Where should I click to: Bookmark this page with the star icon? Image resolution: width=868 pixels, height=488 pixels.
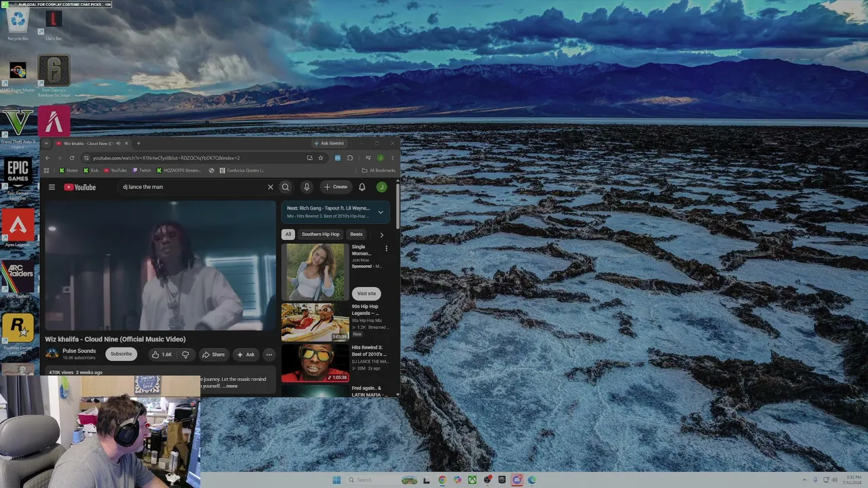pos(321,158)
